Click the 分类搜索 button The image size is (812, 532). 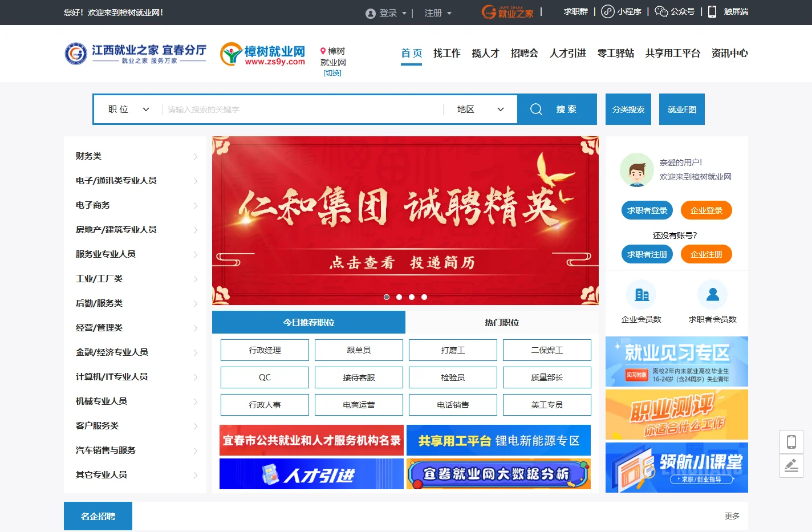click(628, 109)
